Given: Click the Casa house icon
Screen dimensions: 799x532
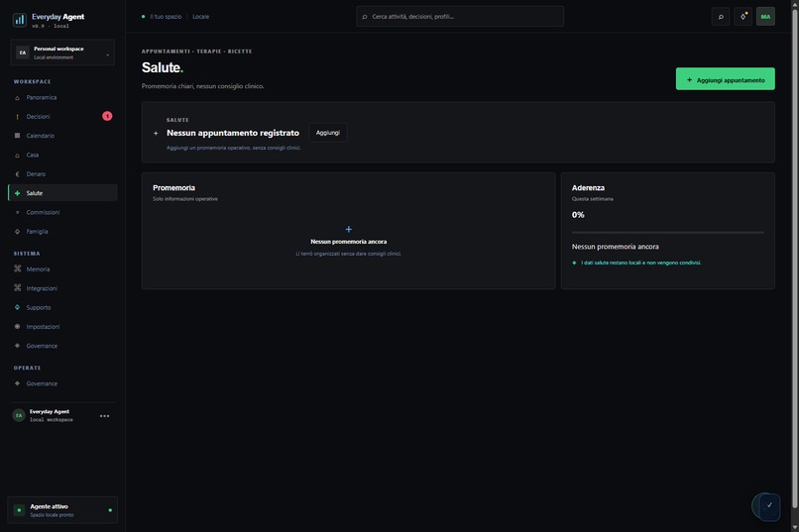Looking at the screenshot, I should point(17,155).
